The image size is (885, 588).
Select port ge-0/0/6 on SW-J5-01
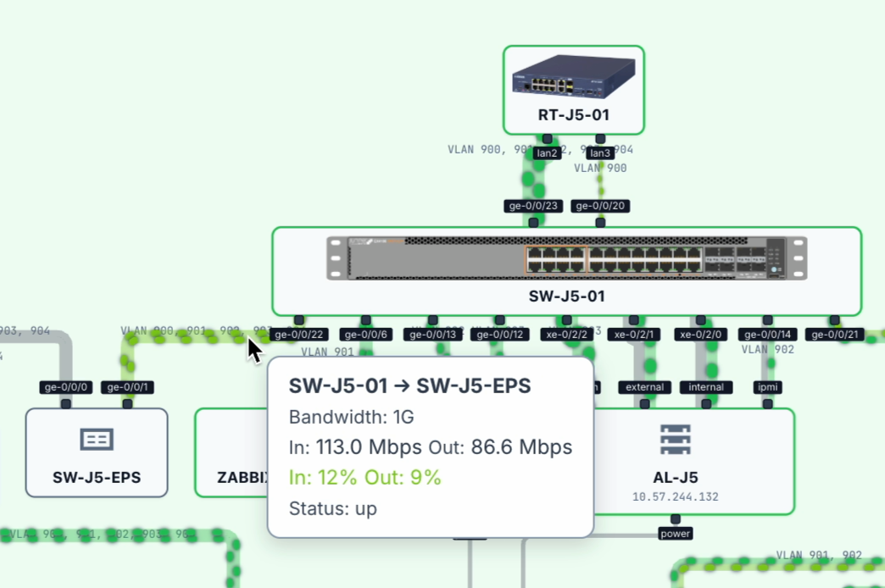pos(365,335)
